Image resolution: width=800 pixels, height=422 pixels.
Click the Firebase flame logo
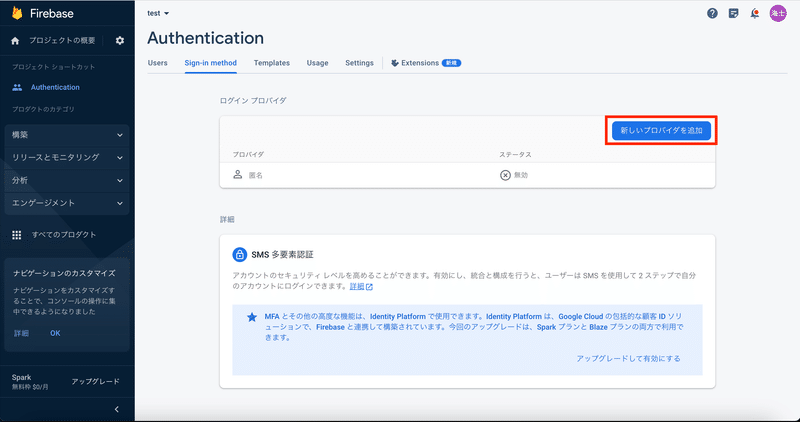coord(17,13)
